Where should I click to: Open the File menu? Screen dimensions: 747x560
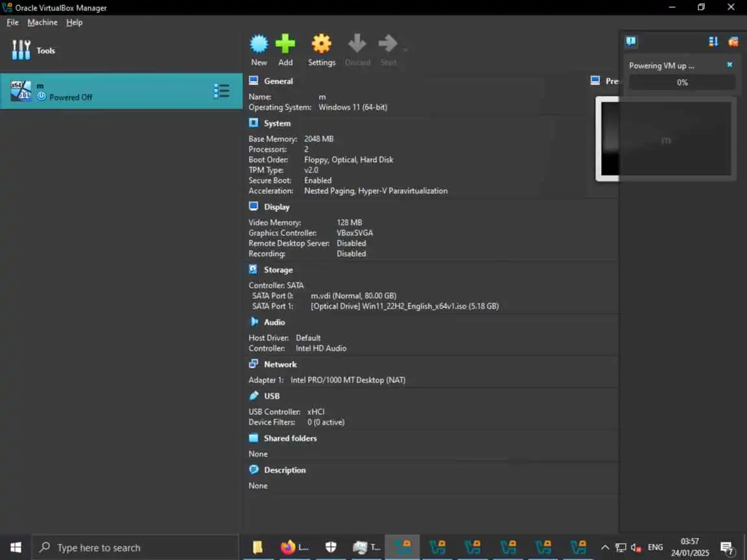[x=12, y=23]
